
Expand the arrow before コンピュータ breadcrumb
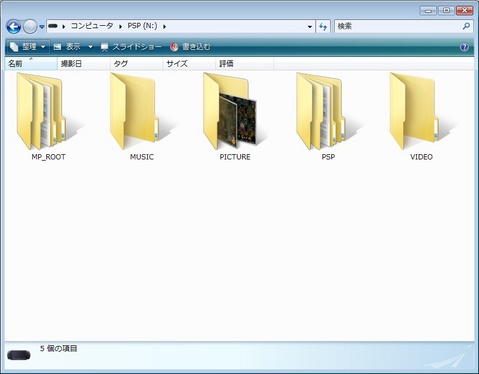click(64, 26)
